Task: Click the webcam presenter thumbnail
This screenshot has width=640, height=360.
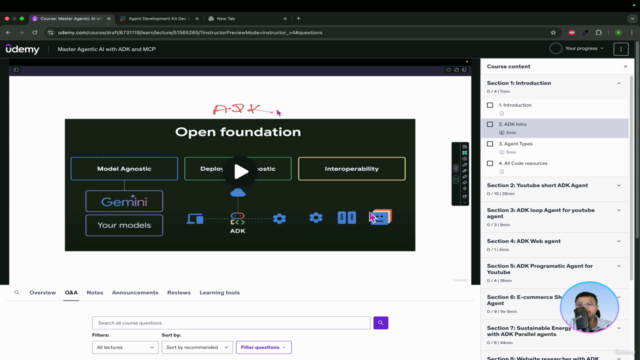Action: pos(589,307)
